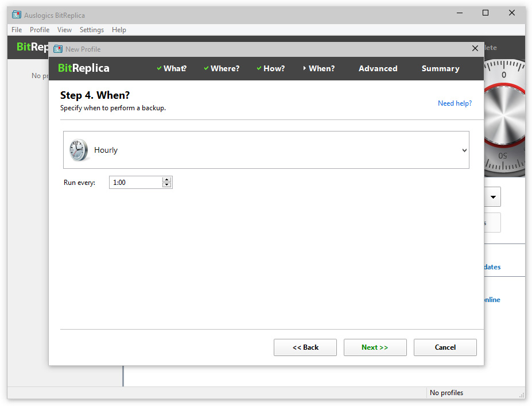Click the New Profile dialog title icon
This screenshot has height=406, width=532.
(x=58, y=49)
